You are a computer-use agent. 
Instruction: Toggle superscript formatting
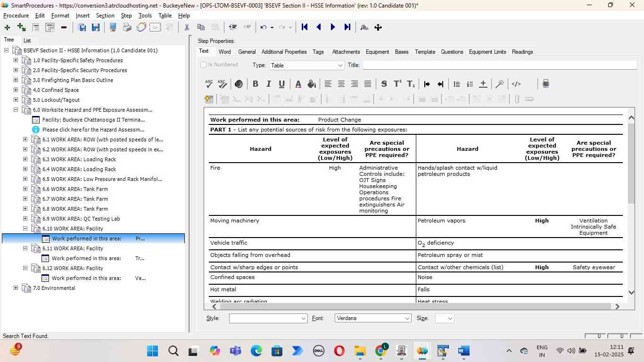(x=397, y=84)
